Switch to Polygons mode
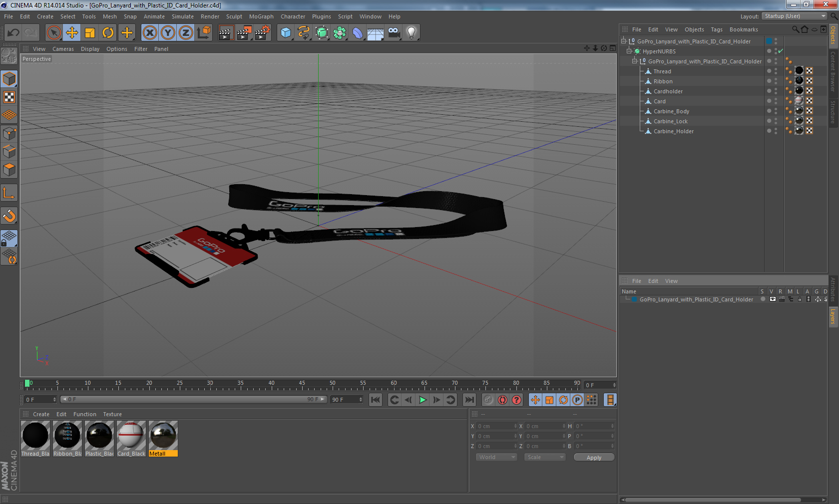This screenshot has width=839, height=504. click(x=9, y=169)
